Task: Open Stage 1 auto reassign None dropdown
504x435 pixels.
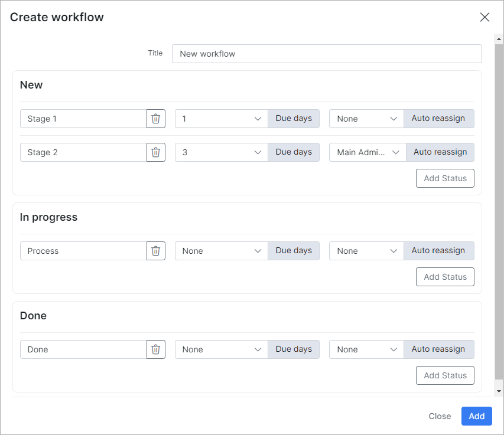Action: [x=366, y=119]
